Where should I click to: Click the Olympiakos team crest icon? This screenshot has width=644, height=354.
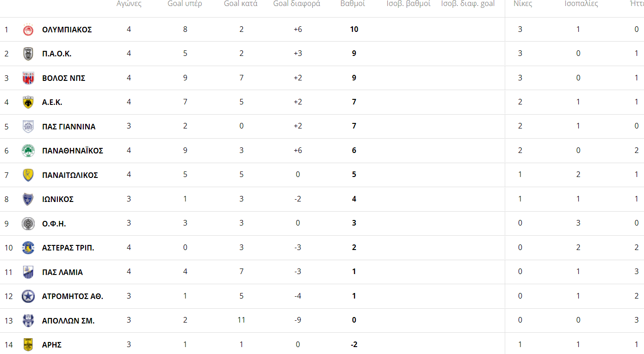coord(28,30)
